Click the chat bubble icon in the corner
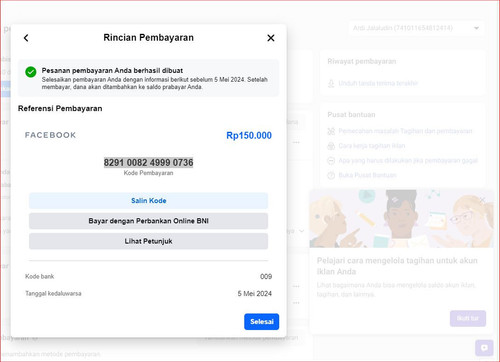Viewport: 500px width, 362px height. [484, 348]
